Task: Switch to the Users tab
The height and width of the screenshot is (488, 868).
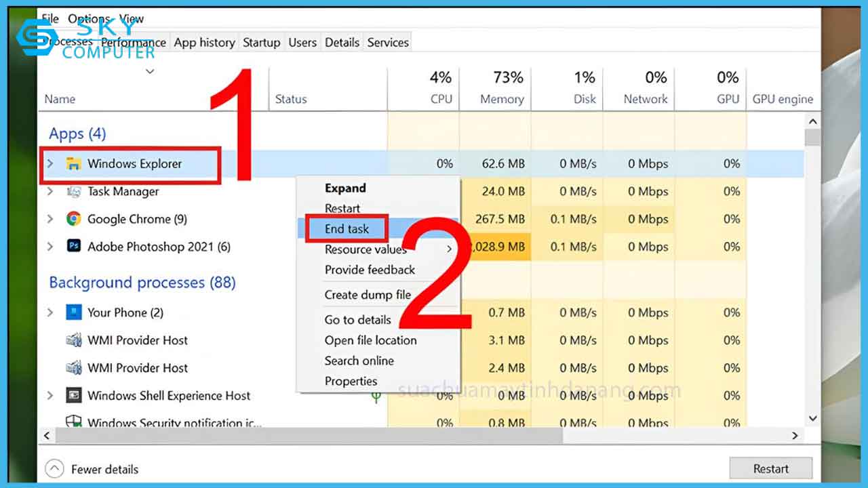Action: [x=302, y=42]
